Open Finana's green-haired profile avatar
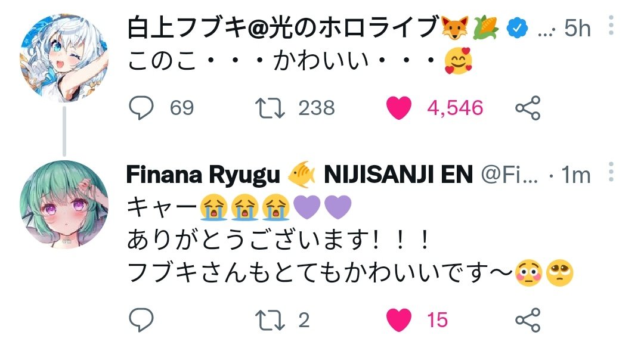 click(x=64, y=204)
